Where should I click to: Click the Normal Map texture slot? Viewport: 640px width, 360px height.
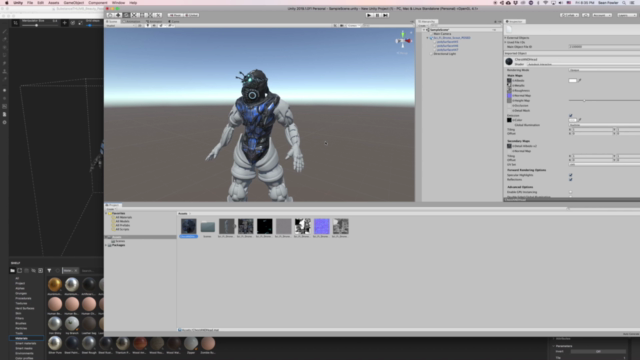509,96
